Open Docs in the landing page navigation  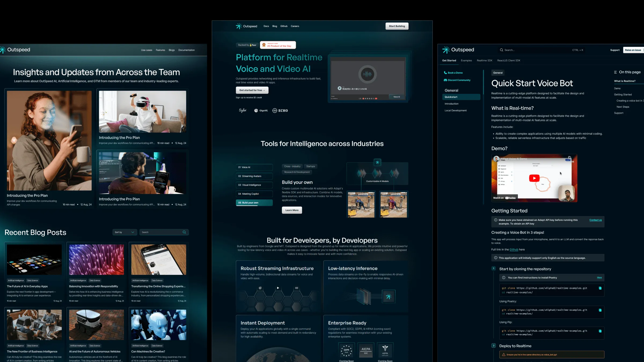pyautogui.click(x=266, y=26)
